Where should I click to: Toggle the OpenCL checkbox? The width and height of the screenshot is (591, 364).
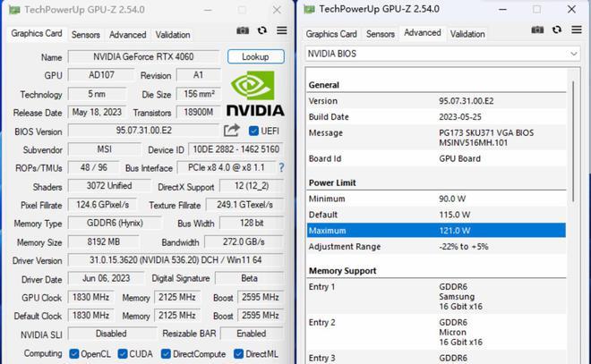click(x=73, y=354)
